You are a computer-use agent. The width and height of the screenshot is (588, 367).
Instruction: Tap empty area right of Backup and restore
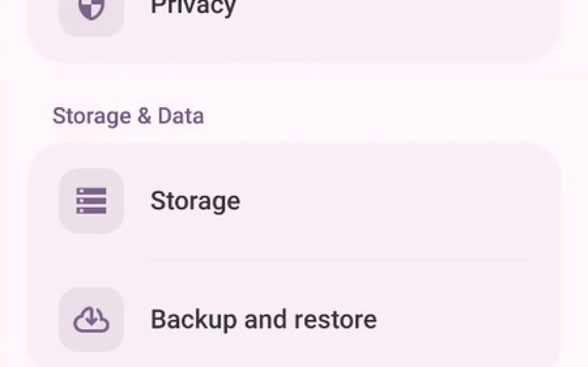(462, 319)
